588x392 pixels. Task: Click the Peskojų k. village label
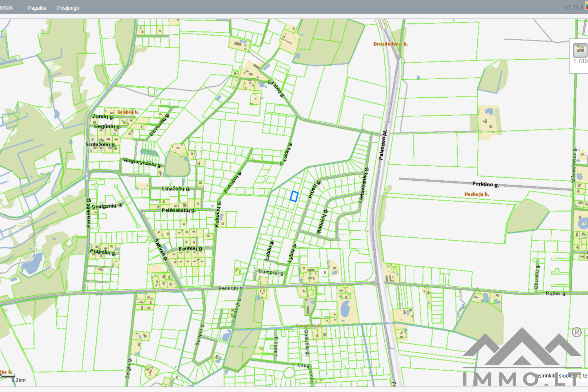tap(477, 194)
